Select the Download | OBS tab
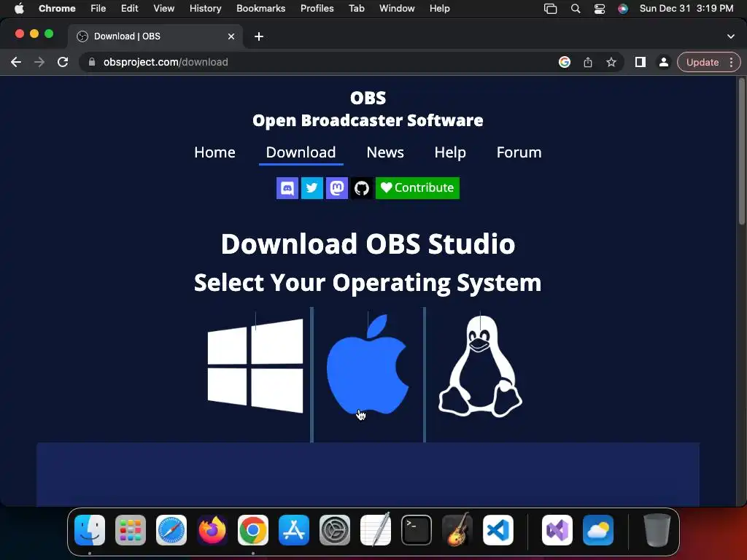 (155, 36)
